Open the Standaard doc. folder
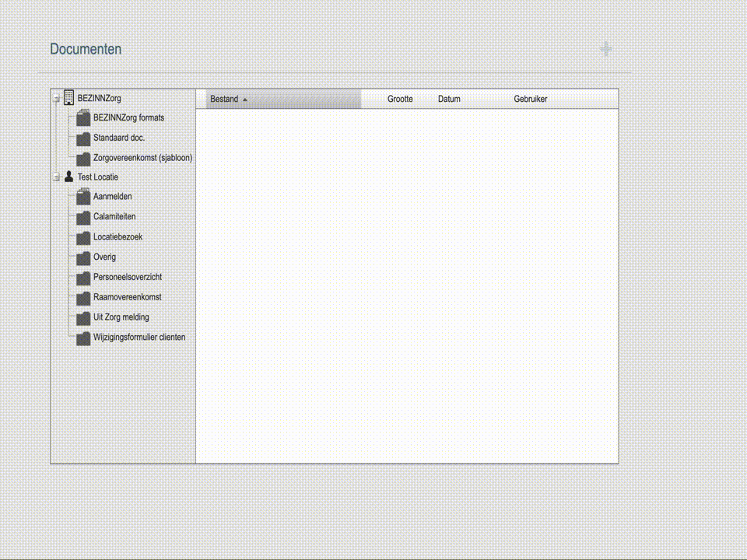747x560 pixels. (x=119, y=138)
